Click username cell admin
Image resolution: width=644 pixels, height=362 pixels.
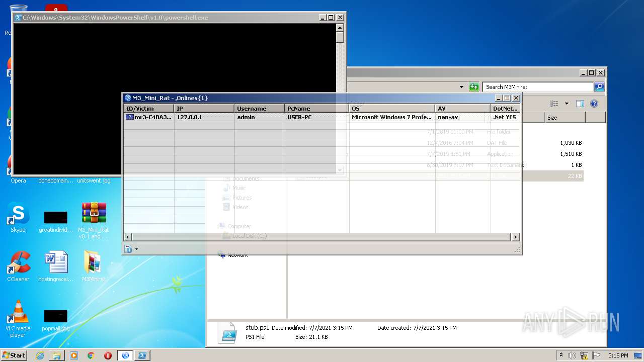[246, 117]
